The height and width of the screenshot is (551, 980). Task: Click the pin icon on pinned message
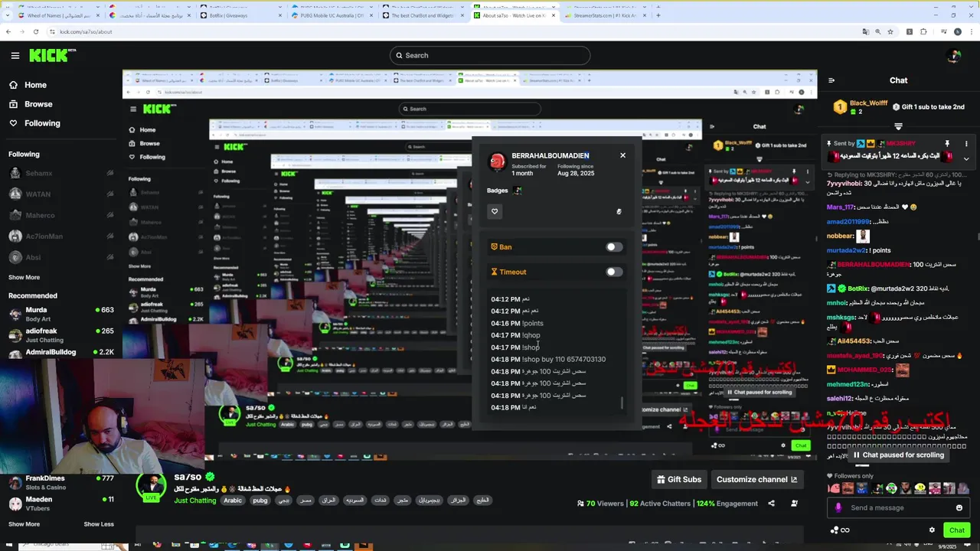click(947, 144)
